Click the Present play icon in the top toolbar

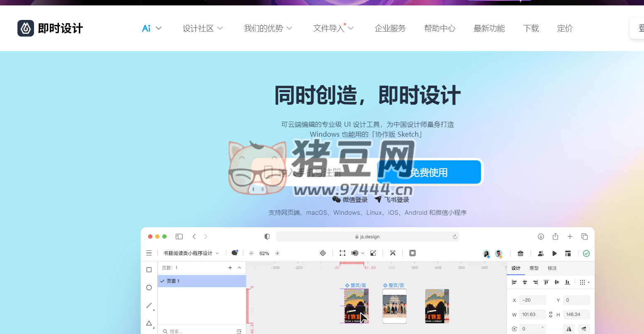[x=554, y=253]
